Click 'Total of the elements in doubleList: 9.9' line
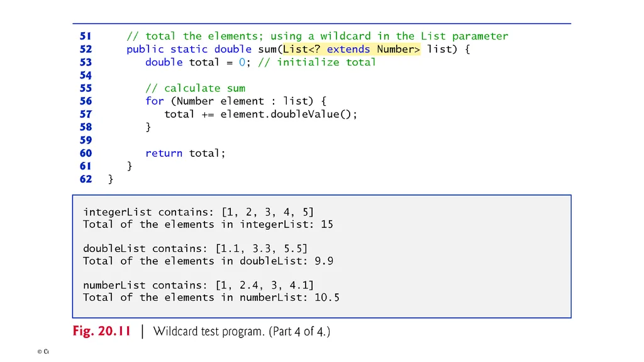Image resolution: width=644 pixels, height=362 pixels. pyautogui.click(x=208, y=261)
